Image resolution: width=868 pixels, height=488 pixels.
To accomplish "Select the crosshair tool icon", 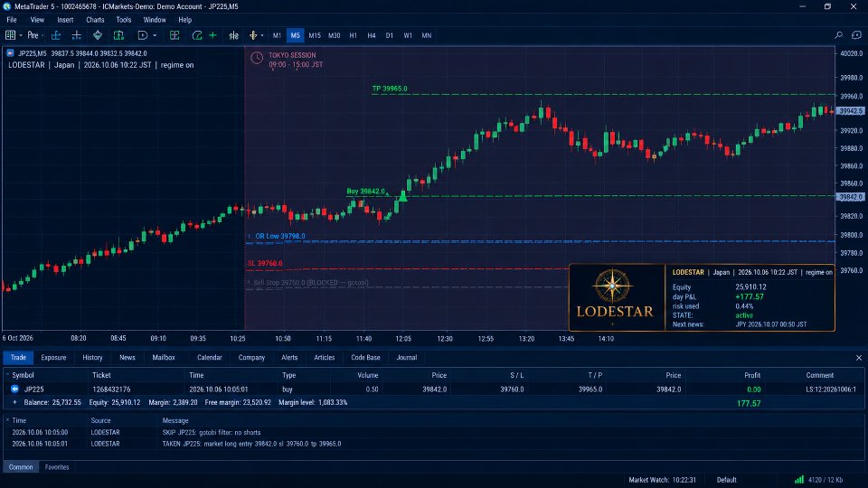I will click(76, 35).
